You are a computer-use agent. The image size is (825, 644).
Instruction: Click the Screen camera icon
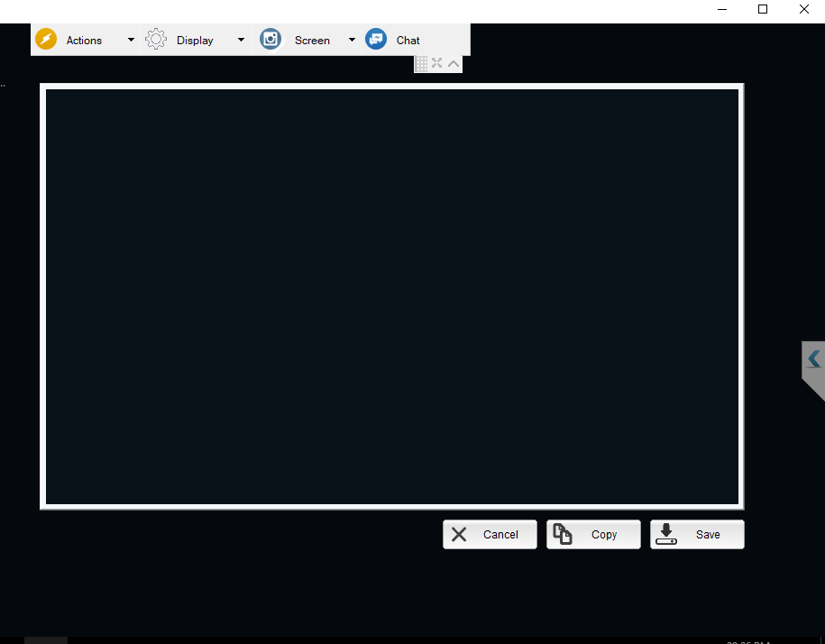270,40
